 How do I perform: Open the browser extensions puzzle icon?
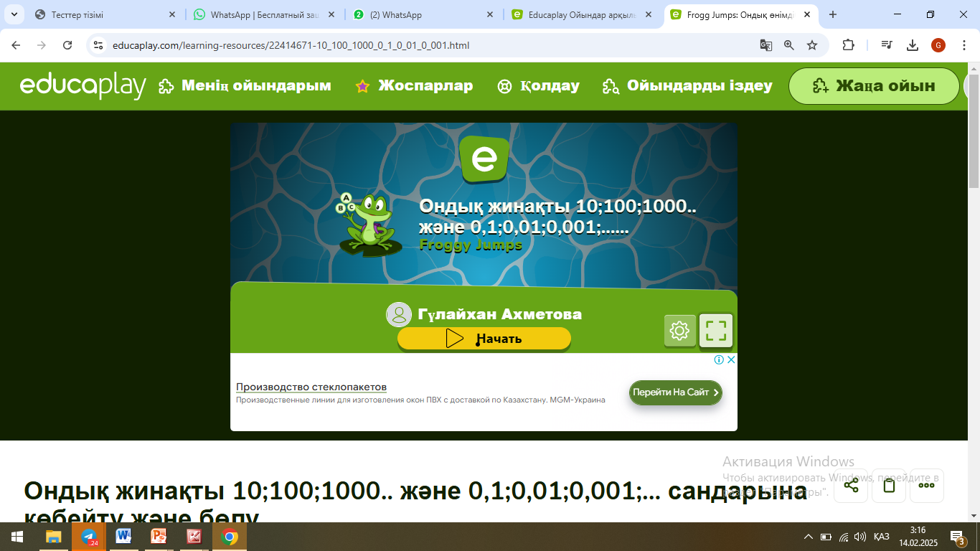[x=848, y=45]
